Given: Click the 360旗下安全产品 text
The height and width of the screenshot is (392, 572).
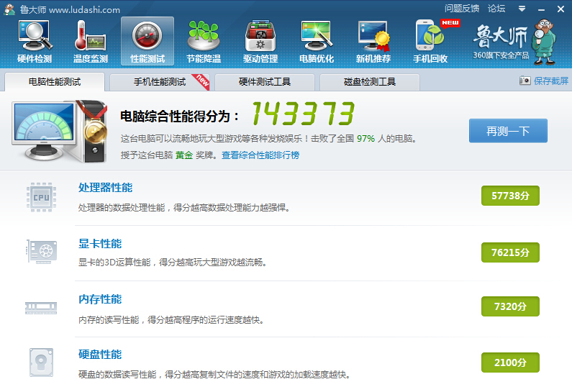Looking at the screenshot, I should (501, 55).
